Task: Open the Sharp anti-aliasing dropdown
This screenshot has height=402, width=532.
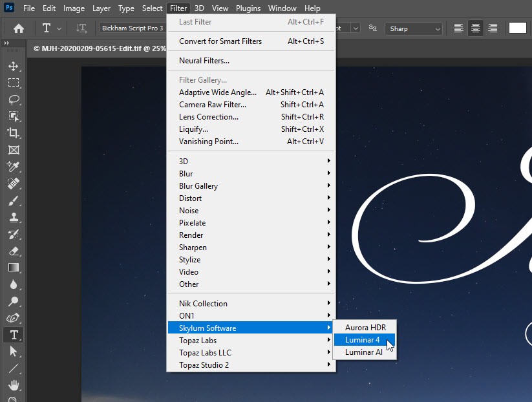Action: tap(414, 28)
